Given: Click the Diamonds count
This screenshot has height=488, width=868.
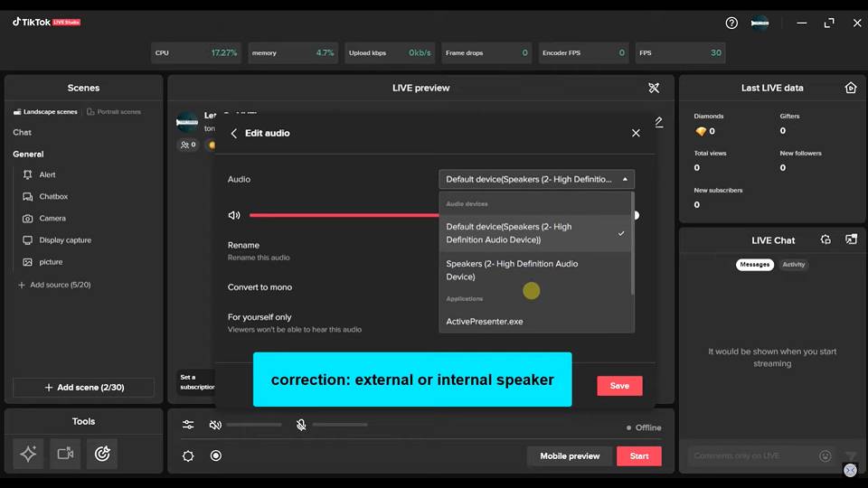Looking at the screenshot, I should tap(705, 131).
